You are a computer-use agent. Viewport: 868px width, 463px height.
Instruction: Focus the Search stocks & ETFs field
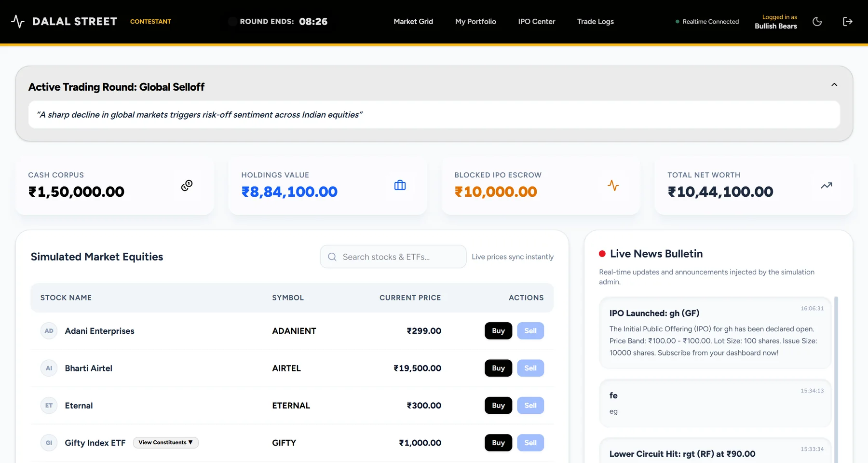pyautogui.click(x=393, y=257)
